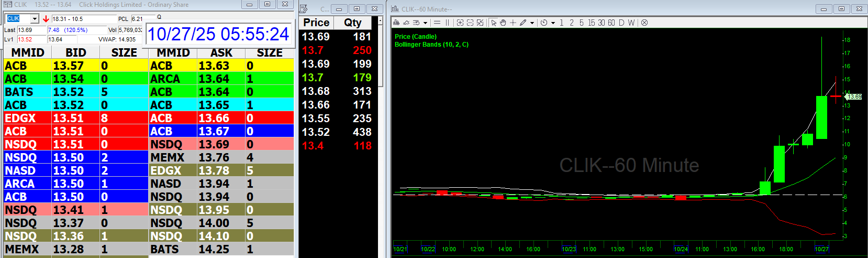Open the chart type icon in chart toolbar
Image resolution: width=868 pixels, height=258 pixels.
point(396,23)
